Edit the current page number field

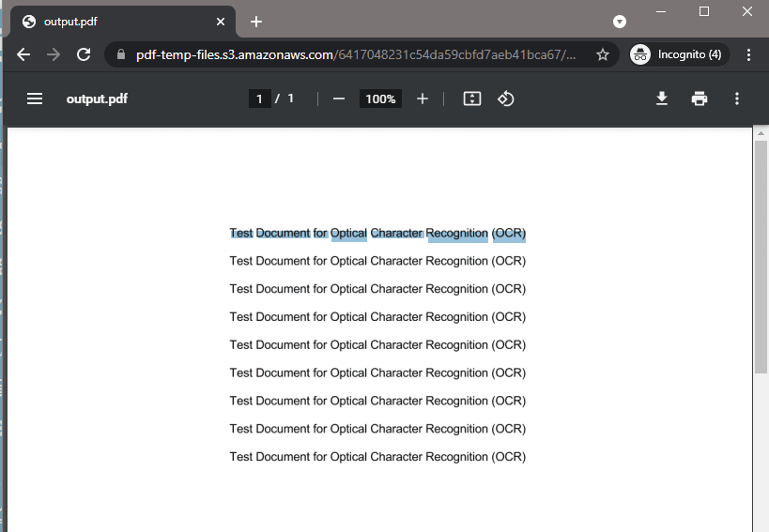click(x=259, y=99)
